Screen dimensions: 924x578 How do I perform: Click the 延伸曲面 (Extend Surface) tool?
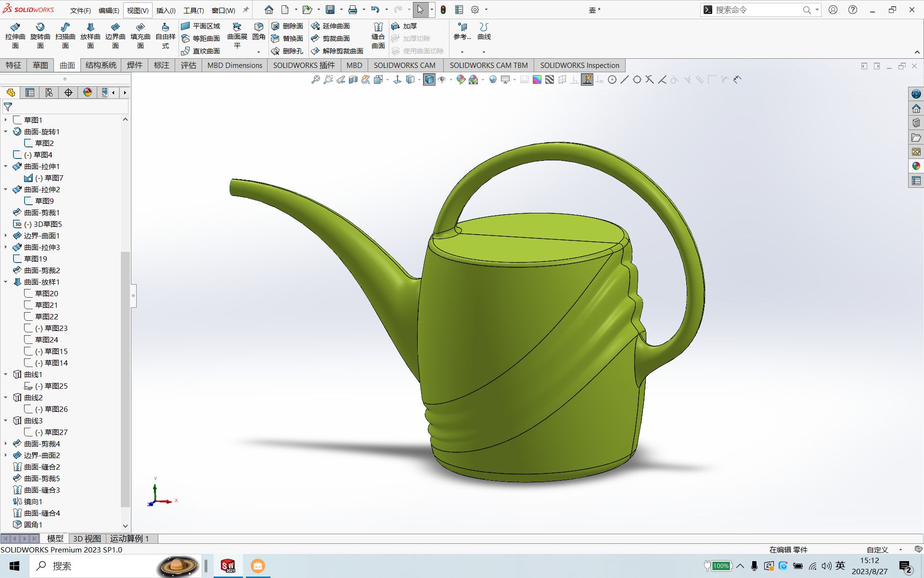(331, 26)
